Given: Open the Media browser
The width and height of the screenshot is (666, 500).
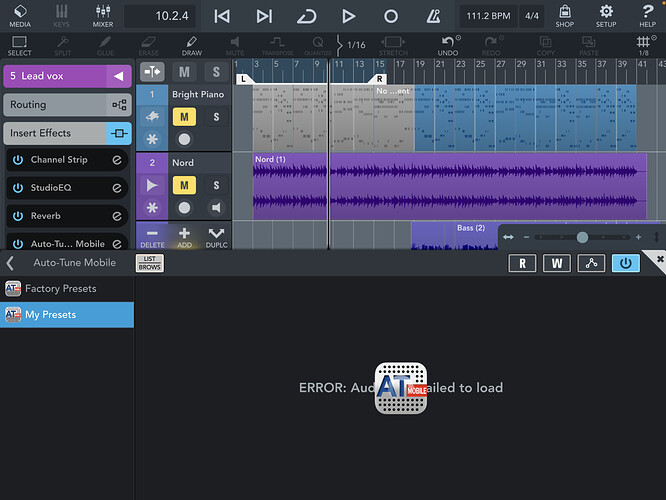Looking at the screenshot, I should point(20,16).
